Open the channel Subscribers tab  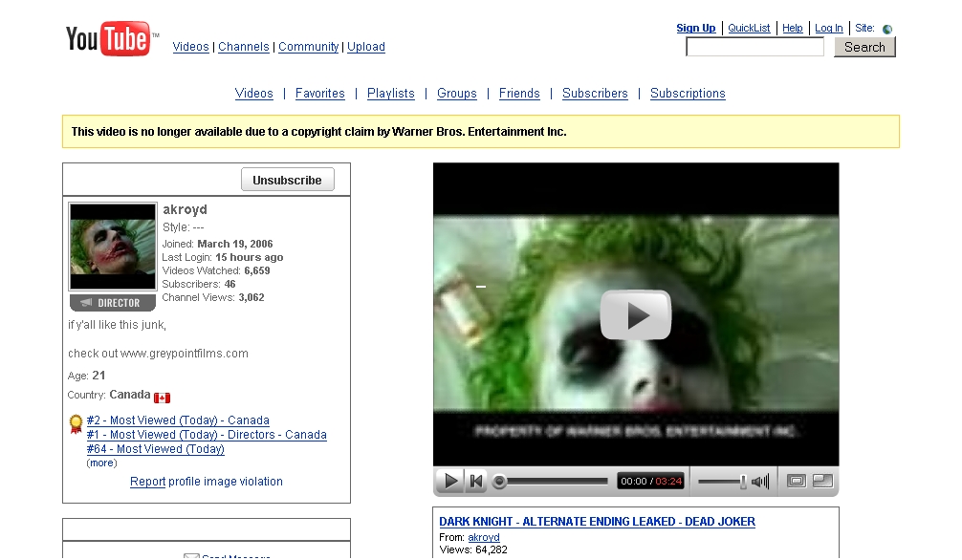click(595, 94)
